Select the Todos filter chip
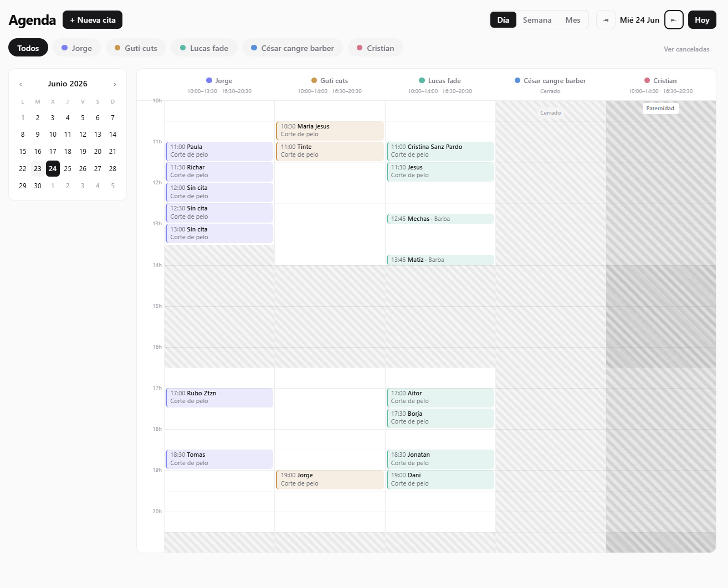728x588 pixels. click(28, 48)
